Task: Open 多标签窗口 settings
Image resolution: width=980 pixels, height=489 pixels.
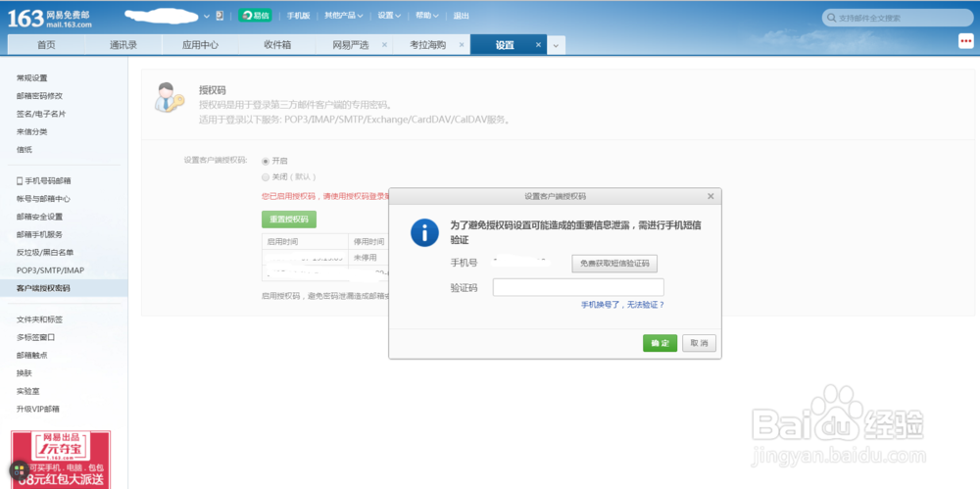Action: [x=35, y=337]
